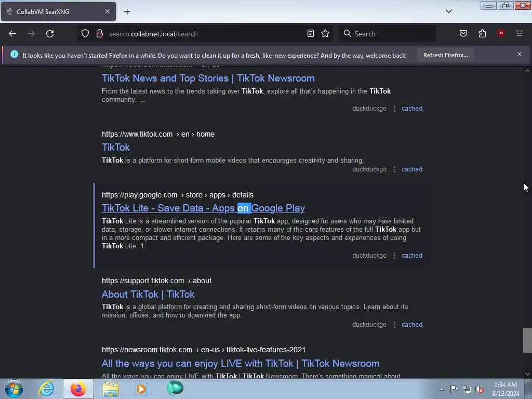This screenshot has height=399, width=532.
Task: Click info icon in notification bar
Action: (x=14, y=54)
